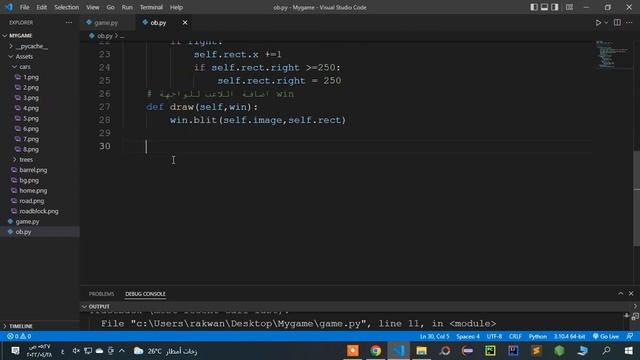
Task: Toggle the secondary side bar layout icon
Action: pyautogui.click(x=555, y=7)
